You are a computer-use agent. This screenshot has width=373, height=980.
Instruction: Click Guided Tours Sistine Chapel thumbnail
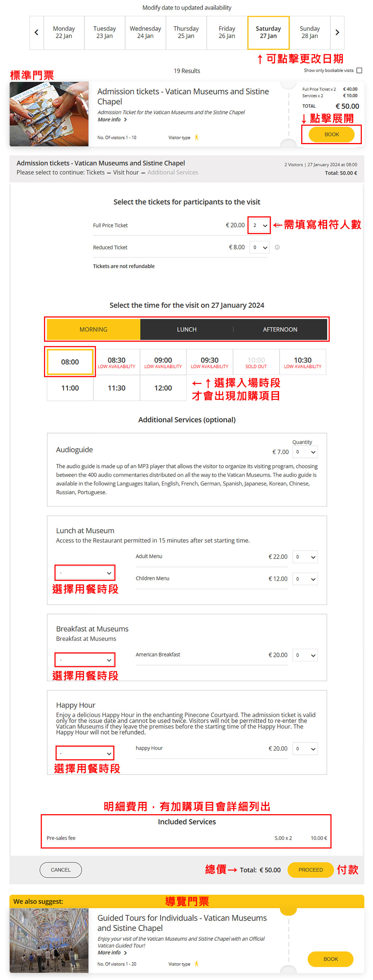point(49,940)
